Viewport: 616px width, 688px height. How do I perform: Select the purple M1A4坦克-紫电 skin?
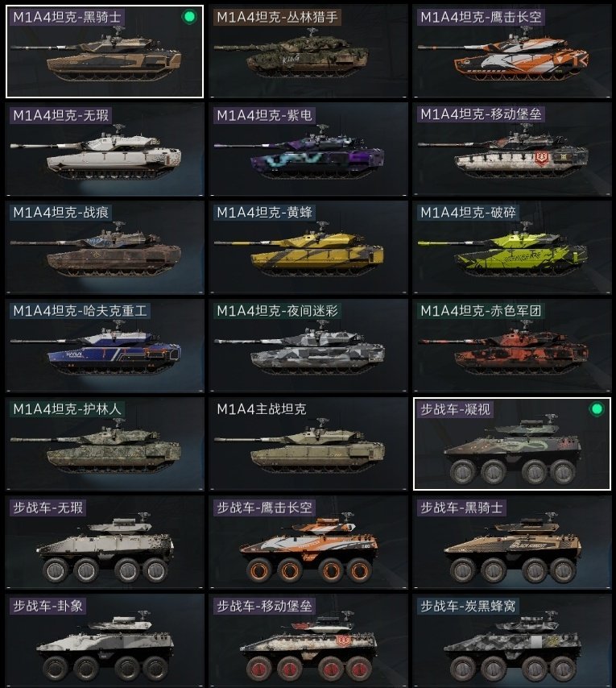tap(308, 149)
